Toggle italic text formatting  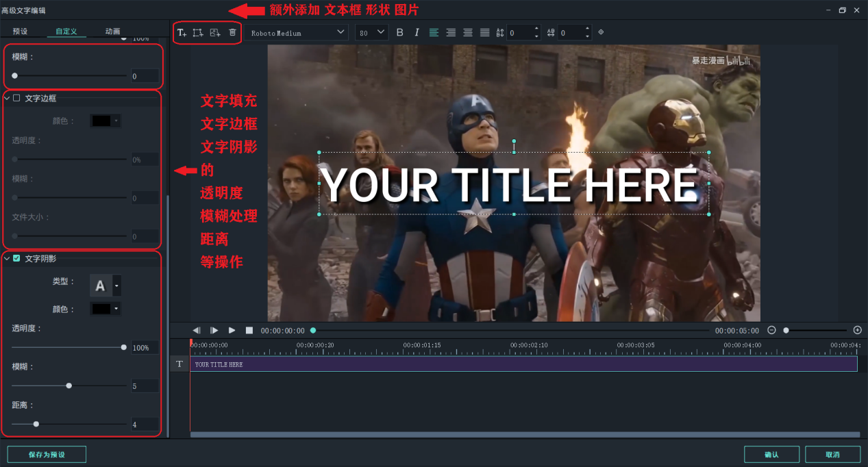[417, 32]
